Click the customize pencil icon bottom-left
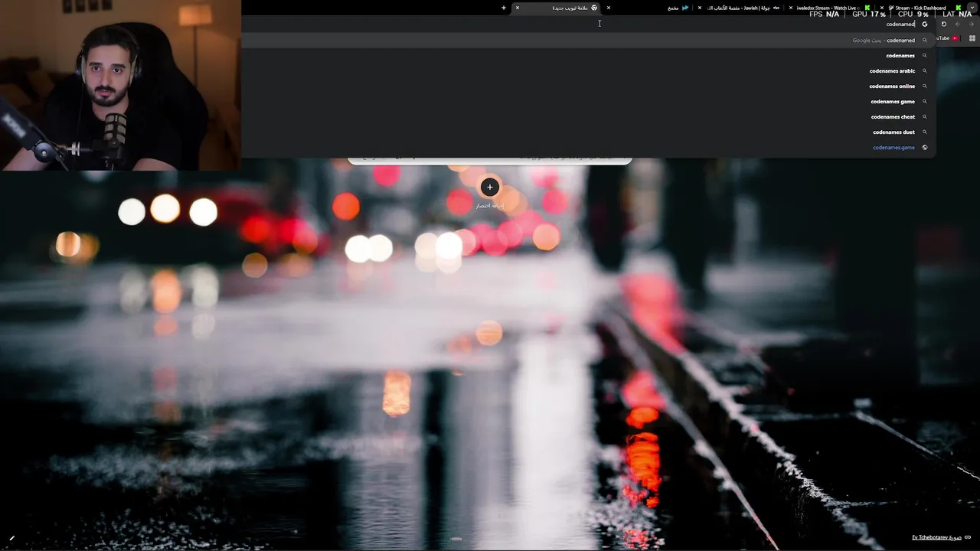The width and height of the screenshot is (980, 551). (x=11, y=538)
